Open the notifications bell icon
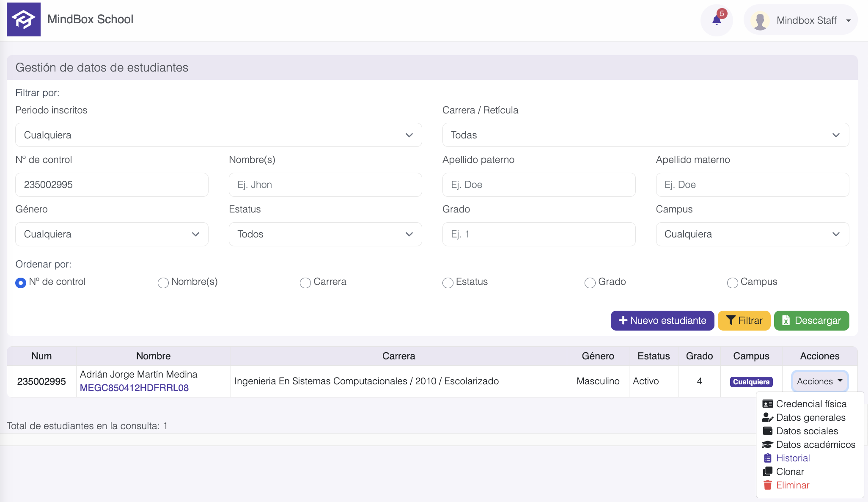 pyautogui.click(x=717, y=20)
